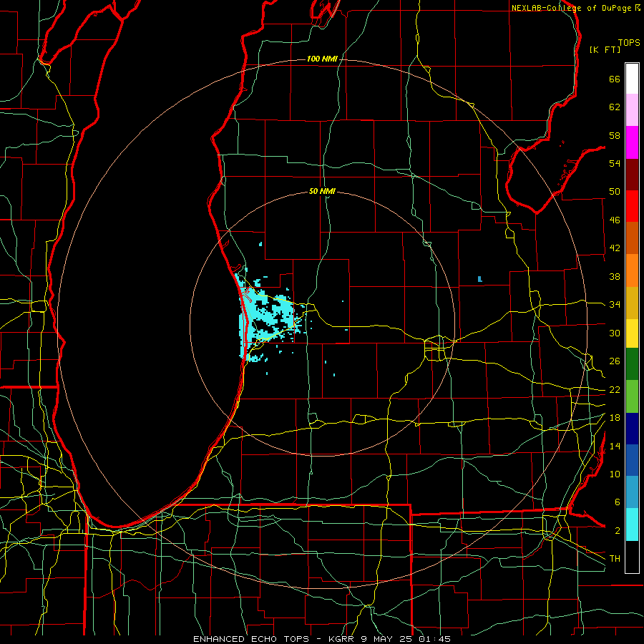Click the legend value 22
Screen dimensions: 644x644
click(x=615, y=389)
